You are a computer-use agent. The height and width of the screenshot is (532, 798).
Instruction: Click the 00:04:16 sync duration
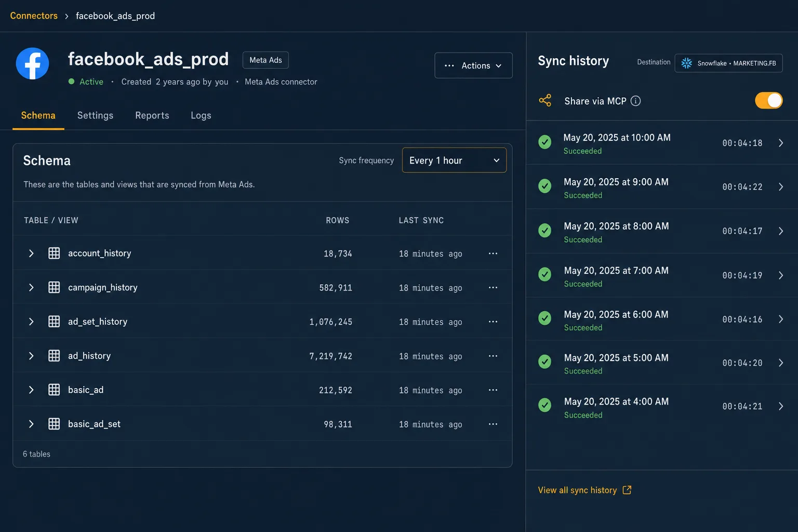coord(742,319)
